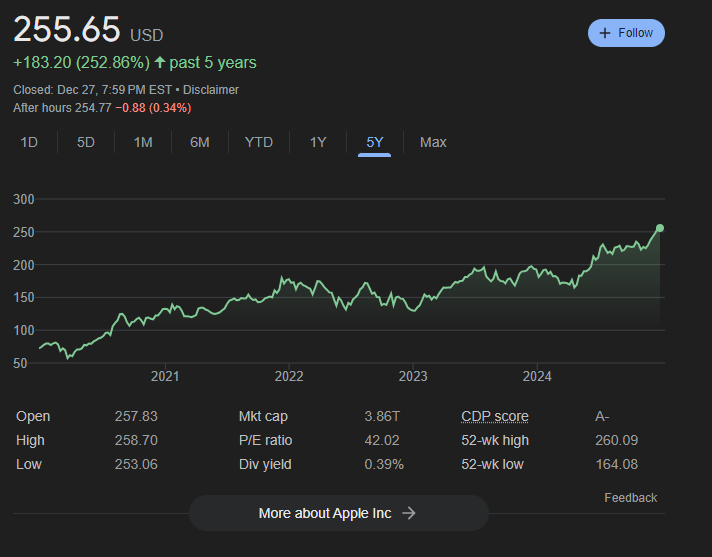
Task: Click the CDP score label
Action: (x=495, y=416)
